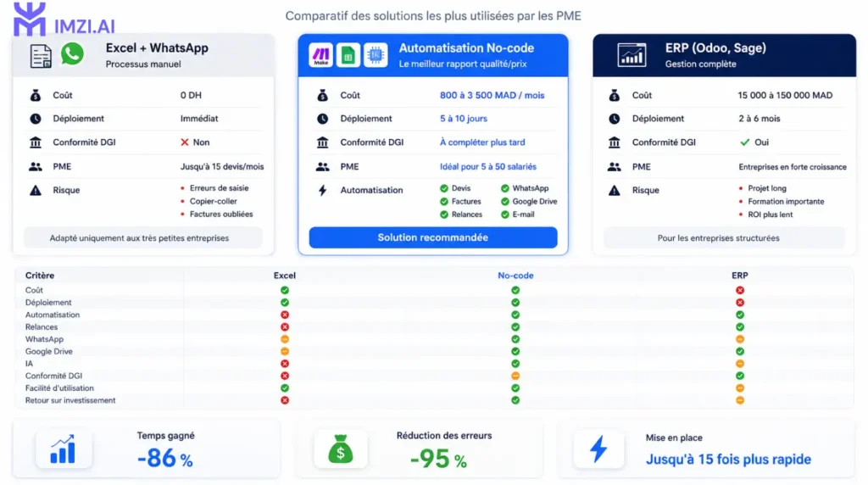Click the Relances green check in Automatisation

[x=444, y=215]
